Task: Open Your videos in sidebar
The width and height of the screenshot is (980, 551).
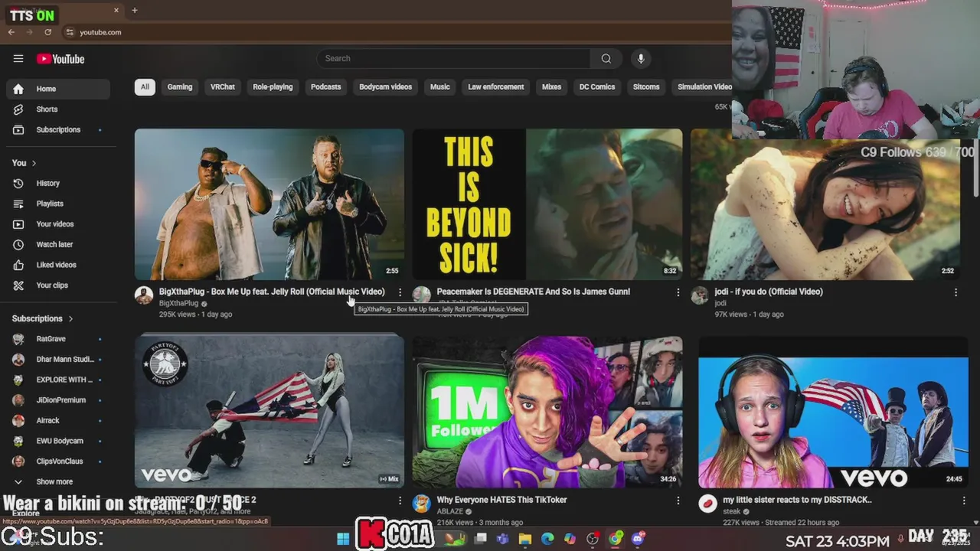Action: pyautogui.click(x=58, y=224)
